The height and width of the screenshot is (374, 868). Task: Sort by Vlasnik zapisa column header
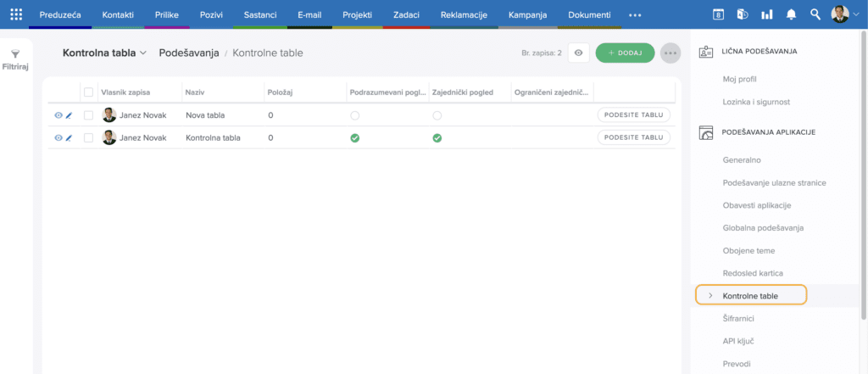coord(125,92)
